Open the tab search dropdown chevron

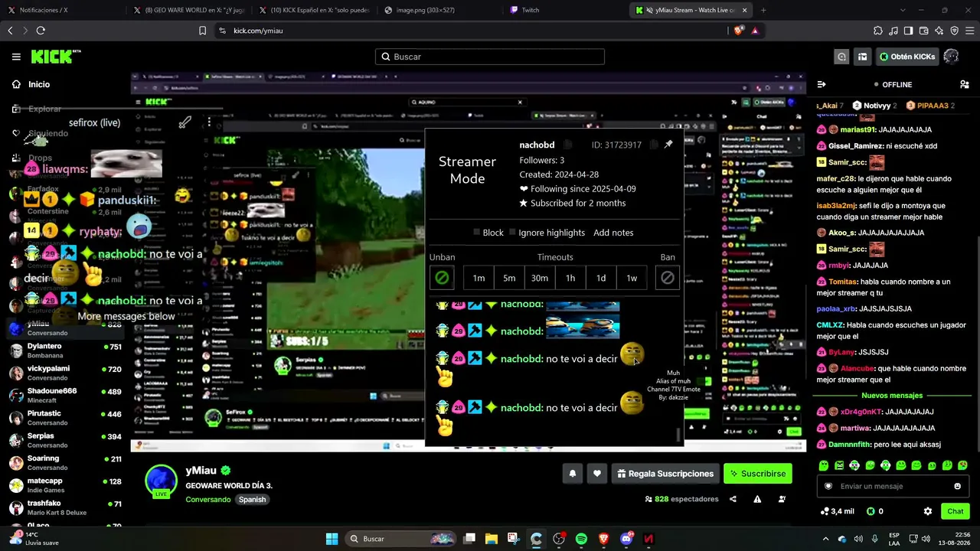[903, 10]
